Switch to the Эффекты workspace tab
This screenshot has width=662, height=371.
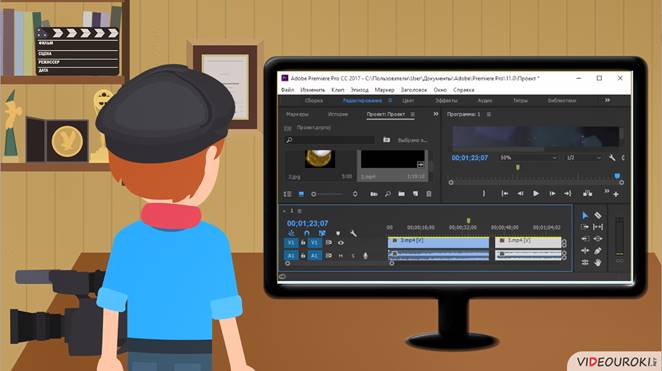point(446,100)
